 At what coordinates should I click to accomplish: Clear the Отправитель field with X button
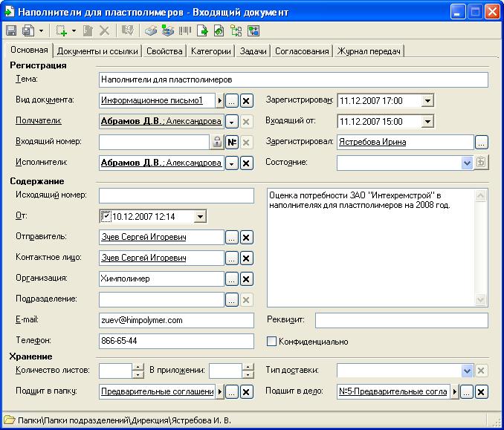pos(247,238)
